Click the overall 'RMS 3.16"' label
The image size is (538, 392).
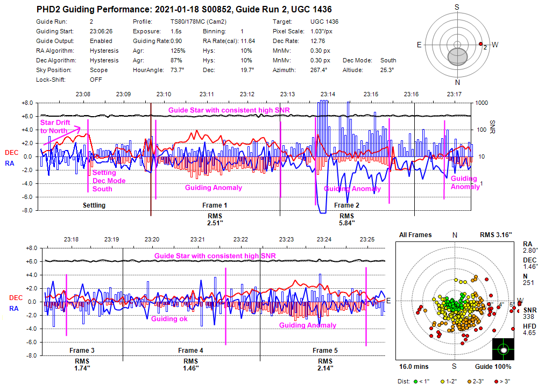(496, 235)
